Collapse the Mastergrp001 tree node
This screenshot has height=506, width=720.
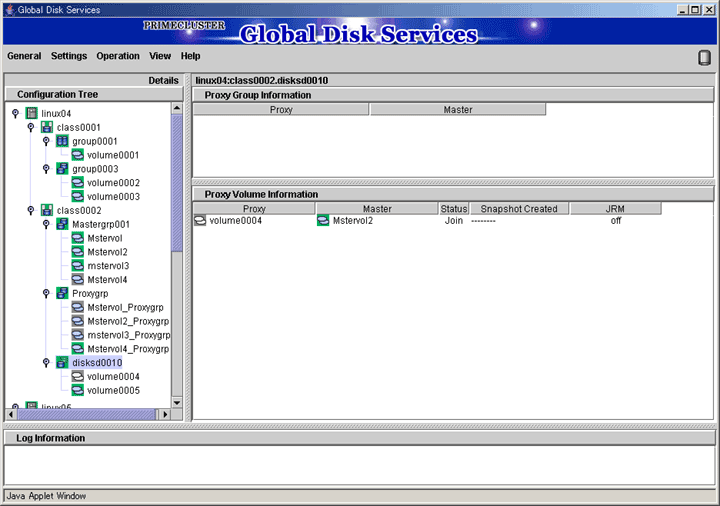click(46, 224)
